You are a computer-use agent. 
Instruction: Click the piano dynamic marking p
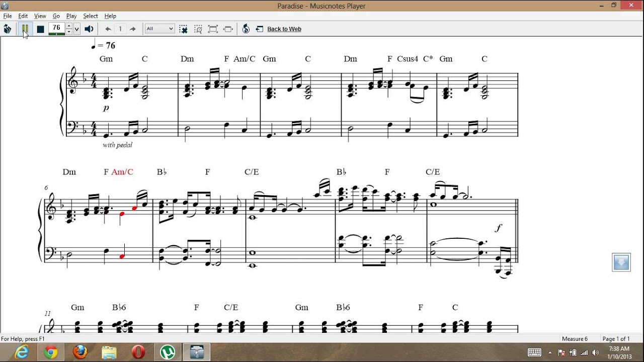(x=106, y=108)
